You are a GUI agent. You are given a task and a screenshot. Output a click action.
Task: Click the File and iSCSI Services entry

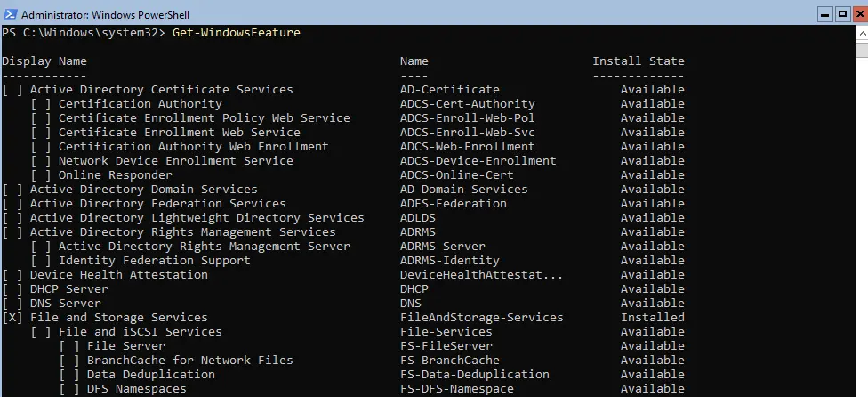(140, 332)
